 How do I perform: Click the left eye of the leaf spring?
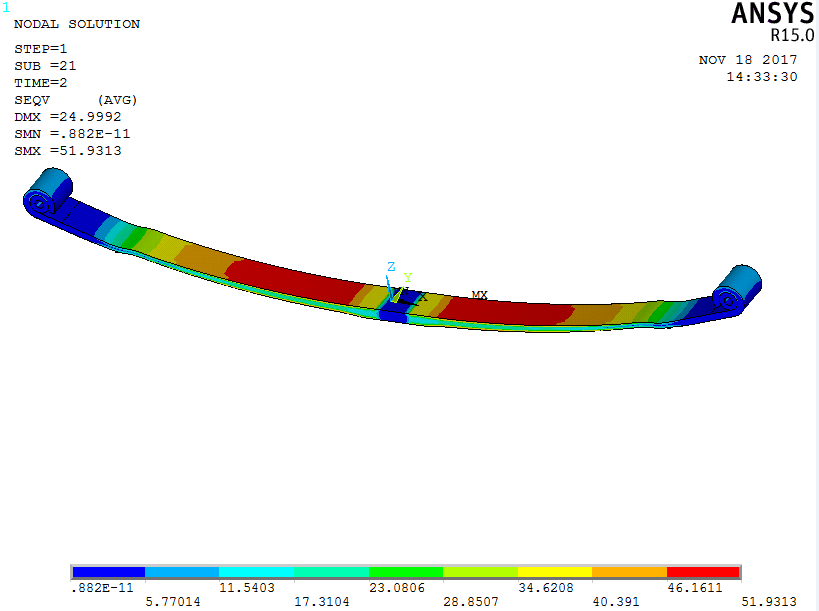tap(47, 191)
